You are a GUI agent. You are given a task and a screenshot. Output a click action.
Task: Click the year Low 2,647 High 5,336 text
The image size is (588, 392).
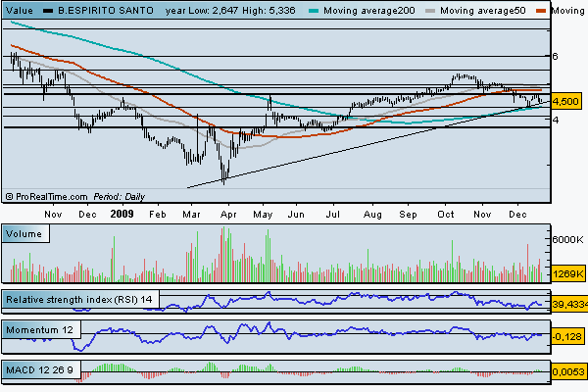(230, 11)
